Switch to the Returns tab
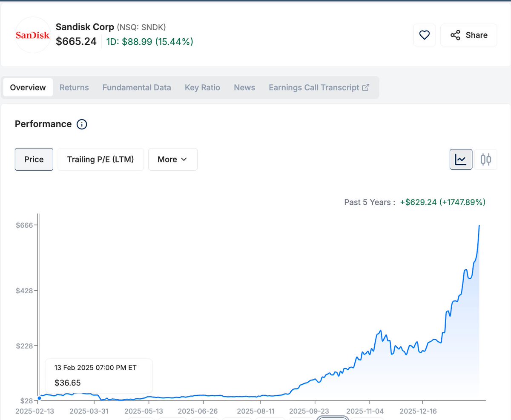Image resolution: width=511 pixels, height=420 pixels. tap(74, 87)
